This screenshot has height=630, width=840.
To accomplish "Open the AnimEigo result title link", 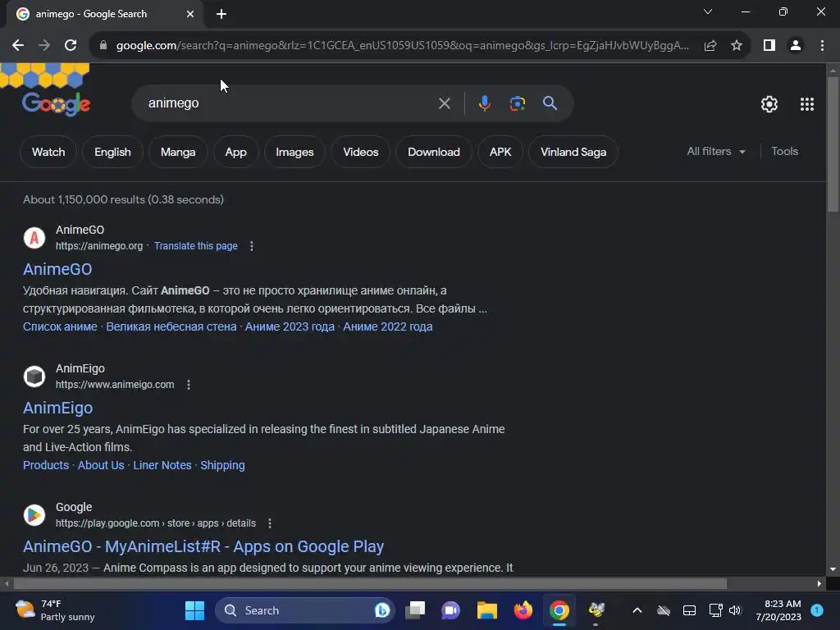I will point(58,409).
